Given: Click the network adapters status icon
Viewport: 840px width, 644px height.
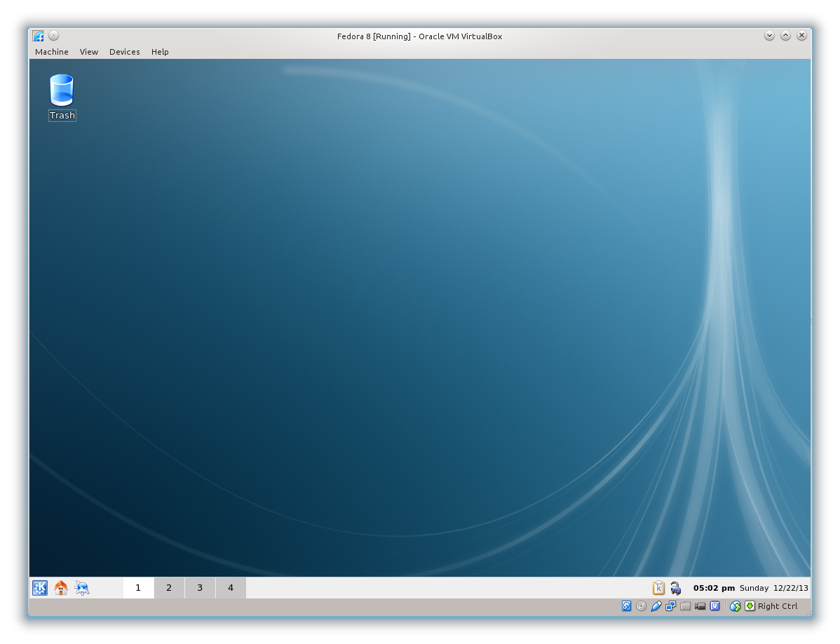Looking at the screenshot, I should click(x=670, y=606).
